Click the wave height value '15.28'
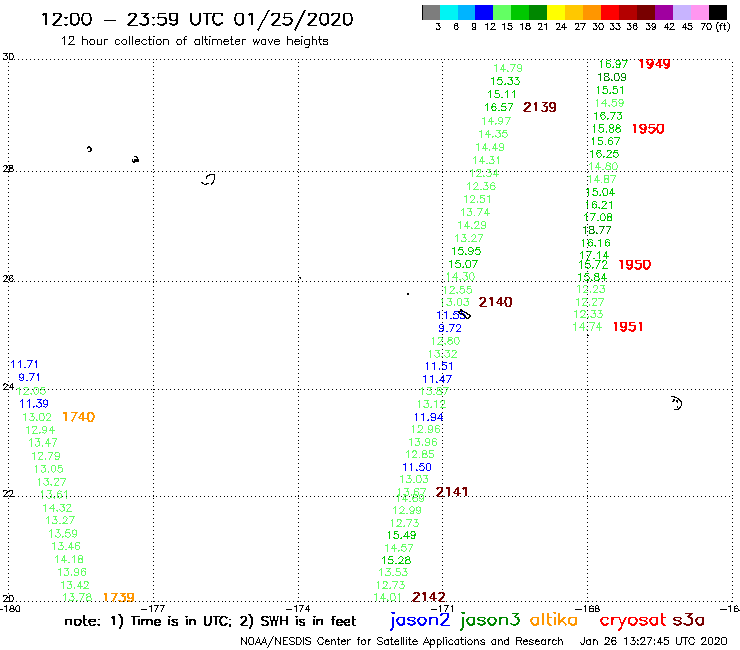 pyautogui.click(x=396, y=560)
